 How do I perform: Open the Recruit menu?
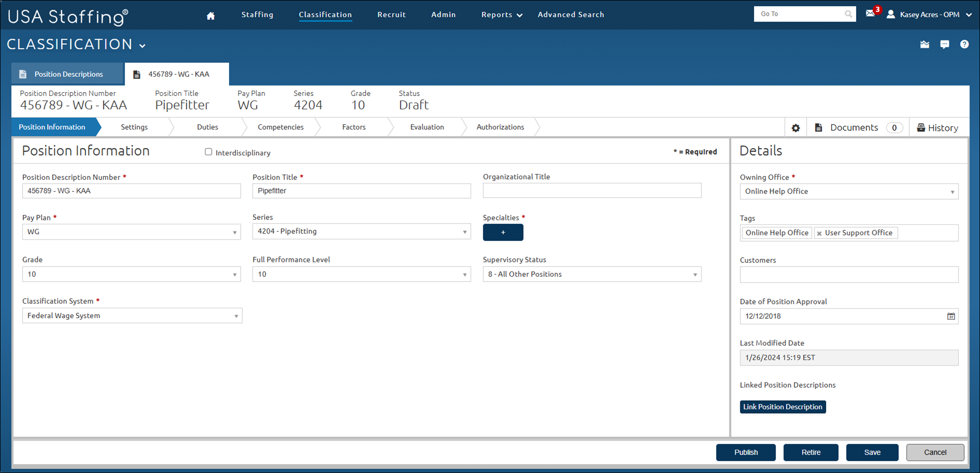[x=391, y=14]
